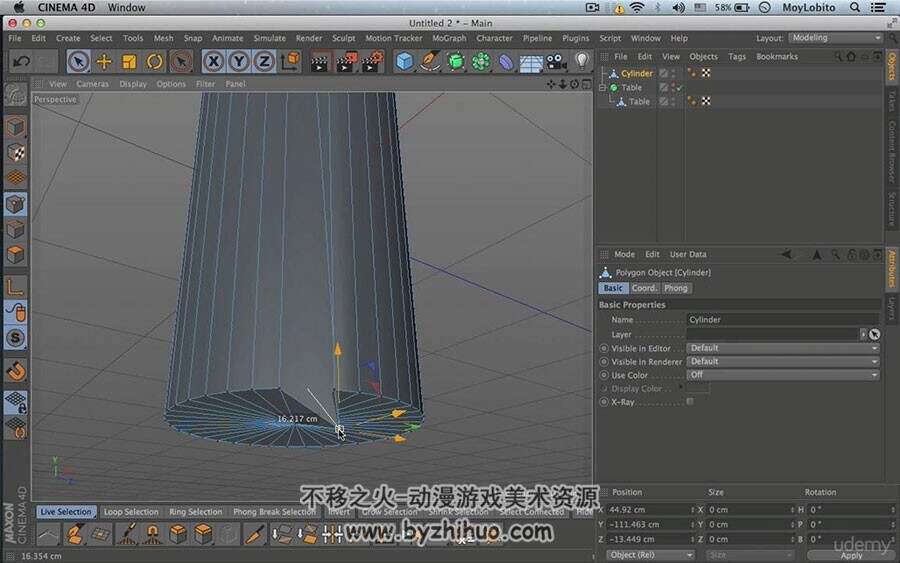Open Visible in Editor dropdown
900x563 pixels.
pyautogui.click(x=783, y=348)
